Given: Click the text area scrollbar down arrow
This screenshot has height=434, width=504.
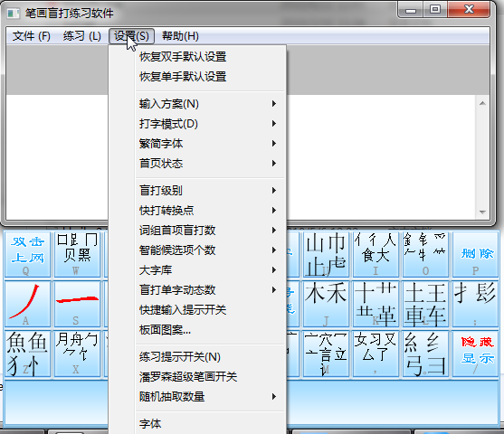Looking at the screenshot, I should [x=482, y=212].
